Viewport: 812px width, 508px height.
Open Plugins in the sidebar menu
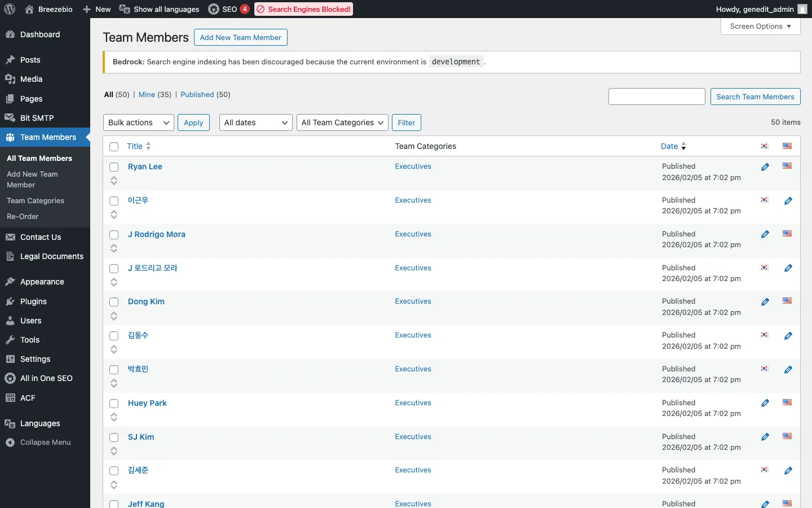[33, 301]
